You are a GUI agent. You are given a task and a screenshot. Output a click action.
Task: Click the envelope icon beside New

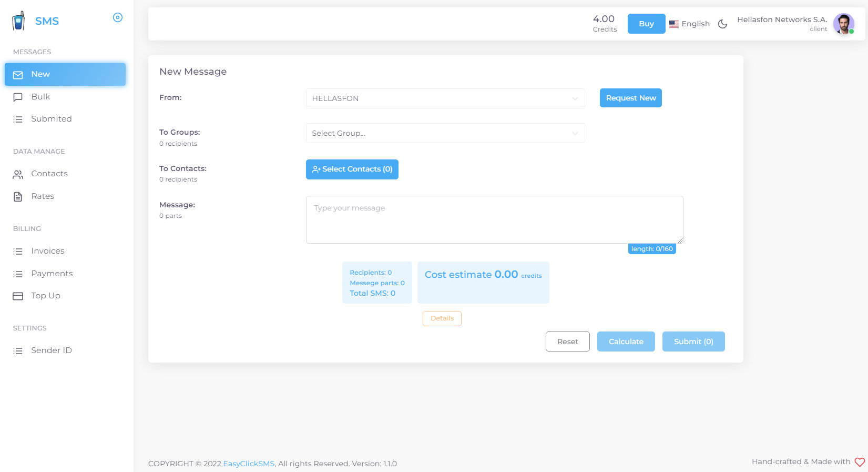pos(18,75)
